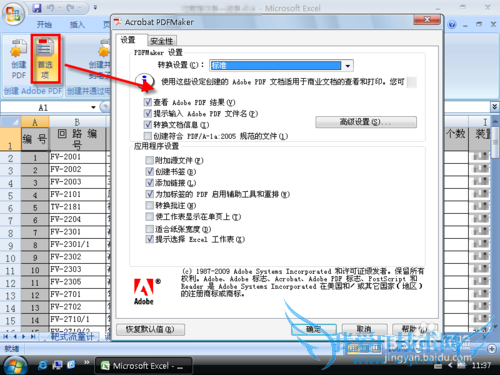
Task: Click the Windows Start orb
Action: (x=14, y=365)
